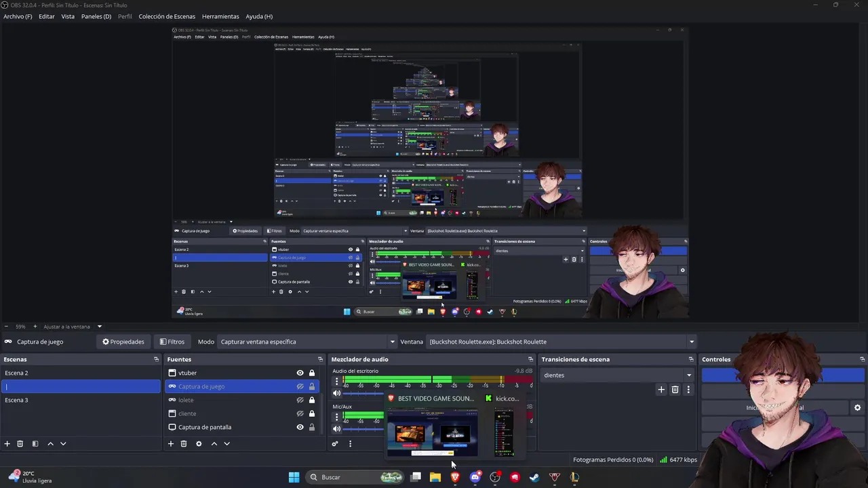This screenshot has height=488, width=868.
Task: Add a new scene in Escenas panel
Action: pyautogui.click(x=7, y=444)
